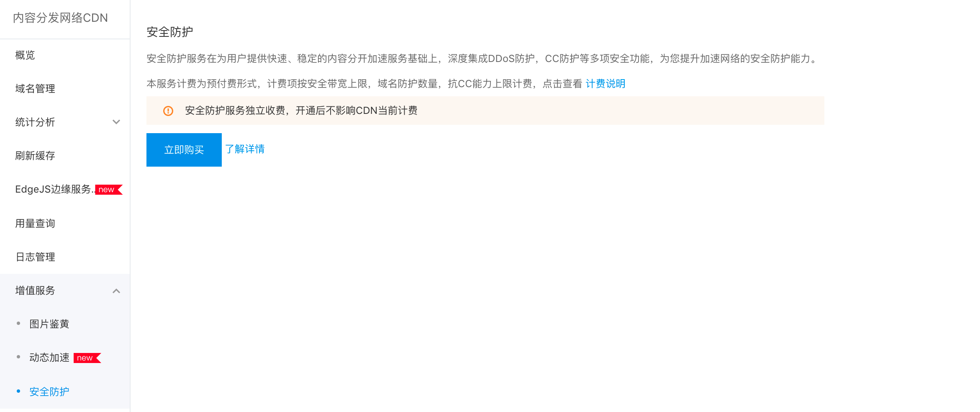
Task: Click the 内容分发网络CDN header title
Action: click(x=61, y=18)
